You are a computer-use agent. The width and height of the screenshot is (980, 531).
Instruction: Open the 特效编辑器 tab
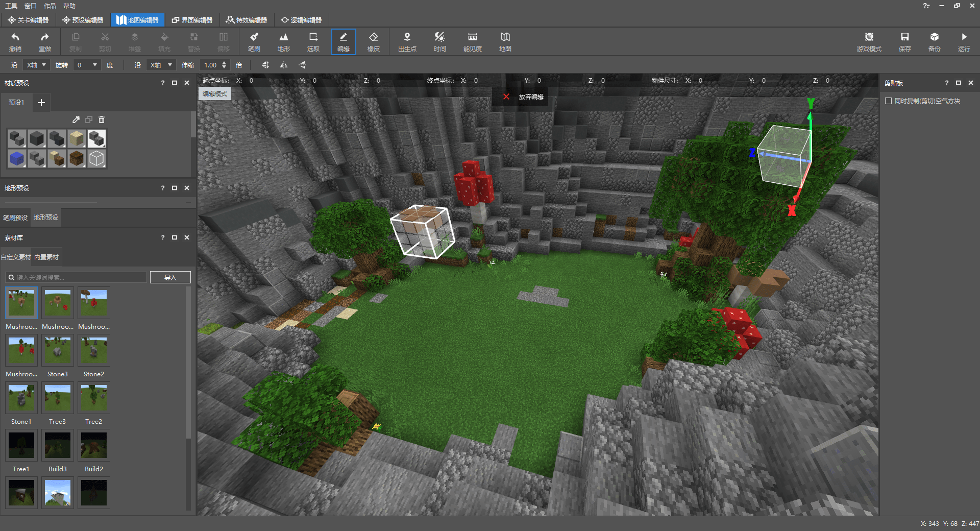point(247,20)
